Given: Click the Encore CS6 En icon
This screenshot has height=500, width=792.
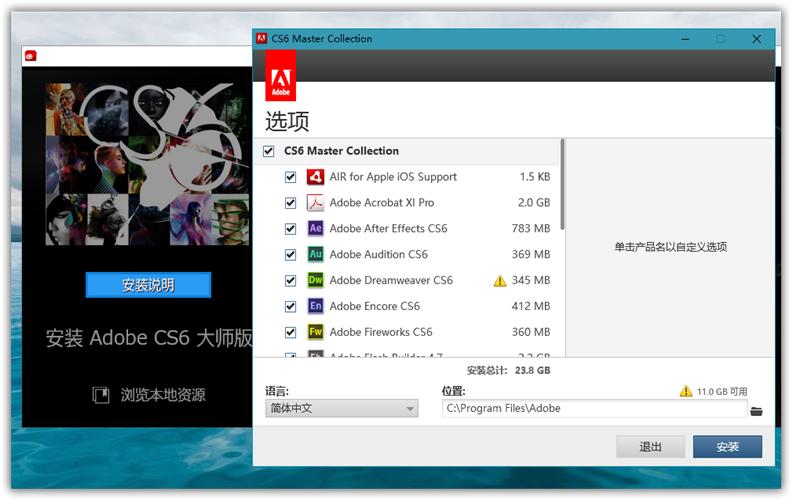Looking at the screenshot, I should coord(316,306).
